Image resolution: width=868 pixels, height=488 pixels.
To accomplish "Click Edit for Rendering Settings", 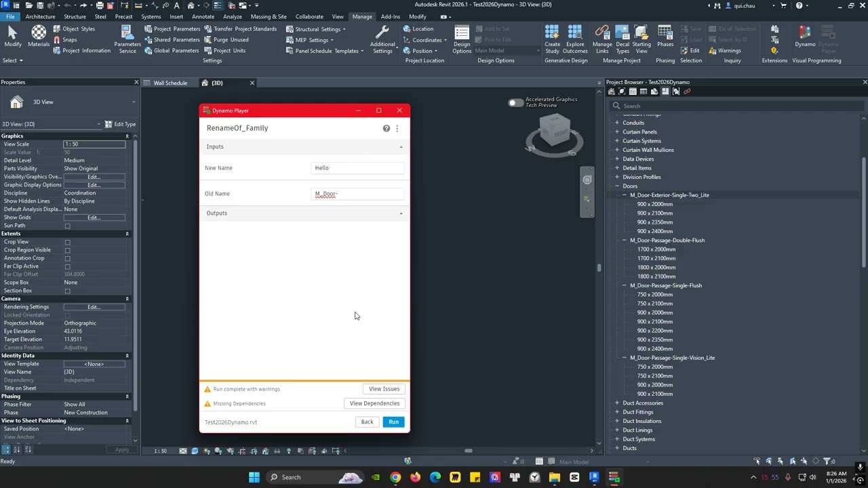I will (x=94, y=307).
